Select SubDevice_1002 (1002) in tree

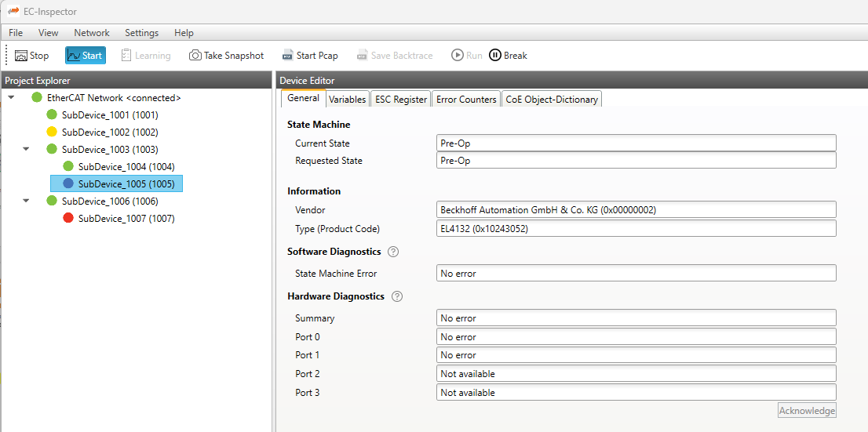point(110,132)
